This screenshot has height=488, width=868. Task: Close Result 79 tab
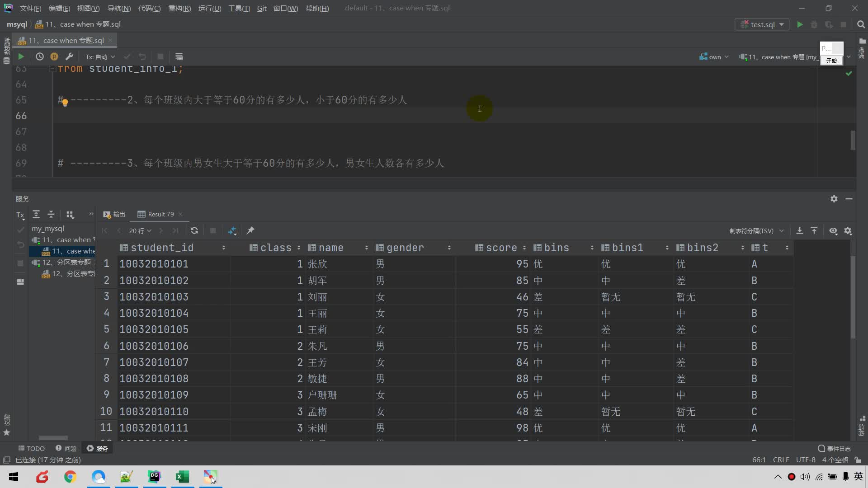(180, 214)
